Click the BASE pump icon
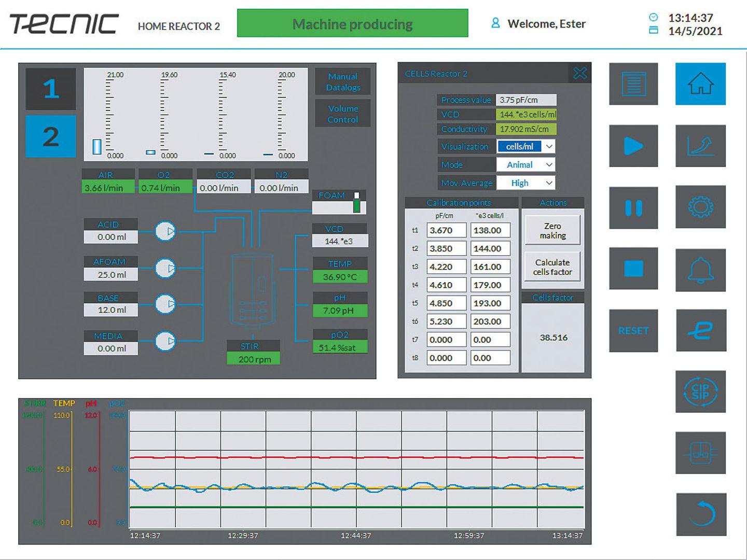 point(165,304)
